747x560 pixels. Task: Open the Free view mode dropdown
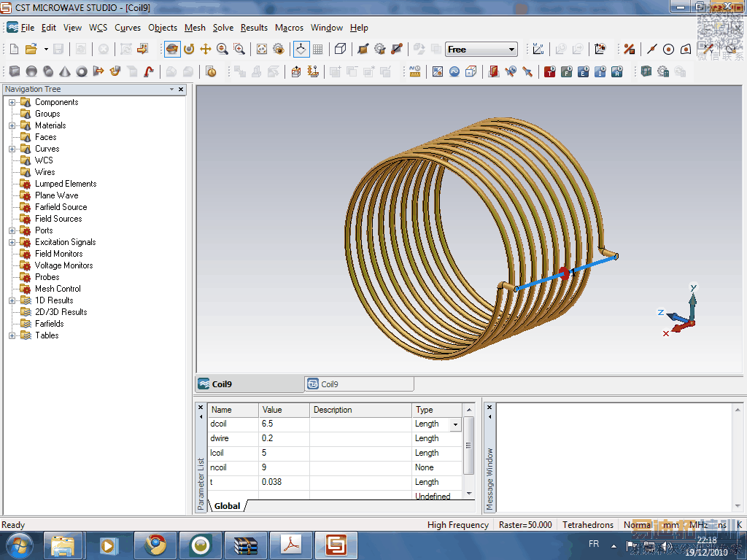[x=511, y=50]
